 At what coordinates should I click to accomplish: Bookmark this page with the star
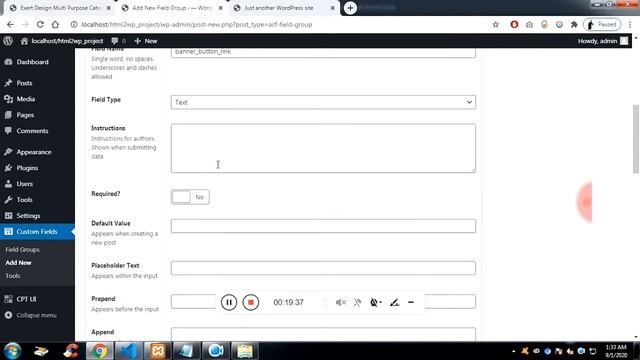[496, 24]
